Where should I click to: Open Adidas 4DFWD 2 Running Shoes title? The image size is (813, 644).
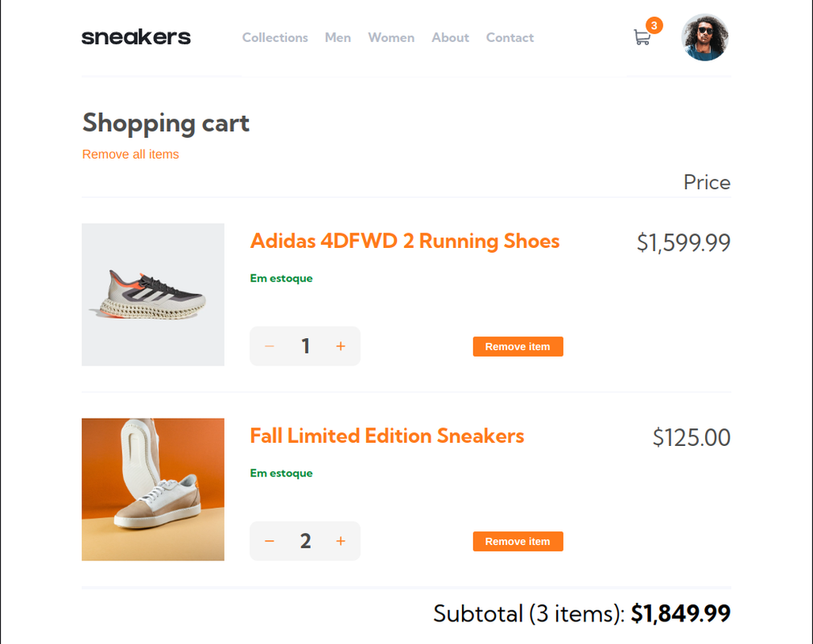[x=404, y=241]
